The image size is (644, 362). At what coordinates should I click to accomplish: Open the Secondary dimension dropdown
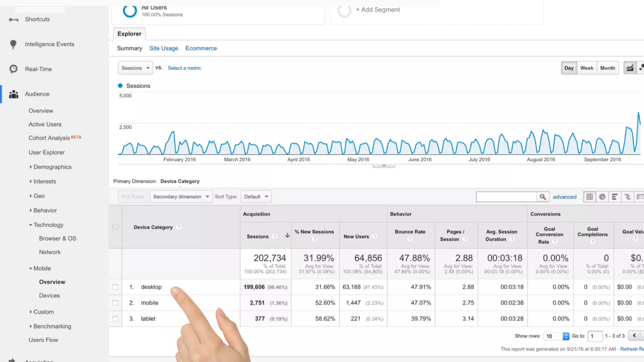point(181,197)
